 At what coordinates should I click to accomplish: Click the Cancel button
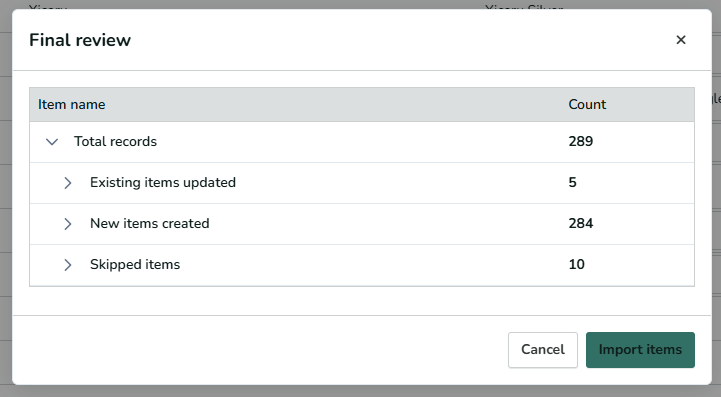coord(543,350)
